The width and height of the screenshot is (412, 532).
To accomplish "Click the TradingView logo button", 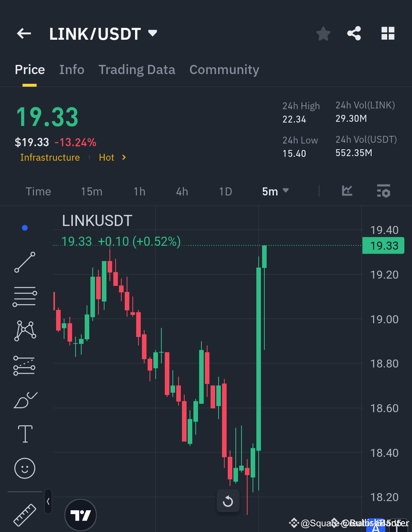I will [80, 514].
